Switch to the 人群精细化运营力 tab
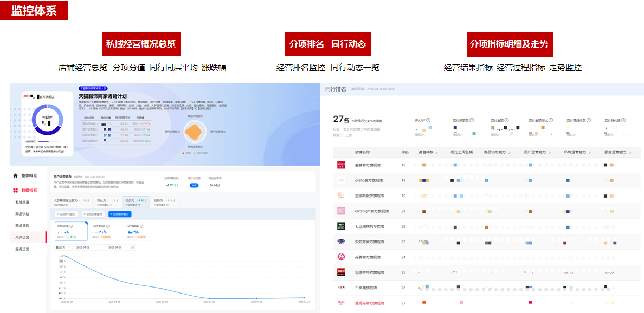Viewport: 644px width, 313px height. [72, 202]
